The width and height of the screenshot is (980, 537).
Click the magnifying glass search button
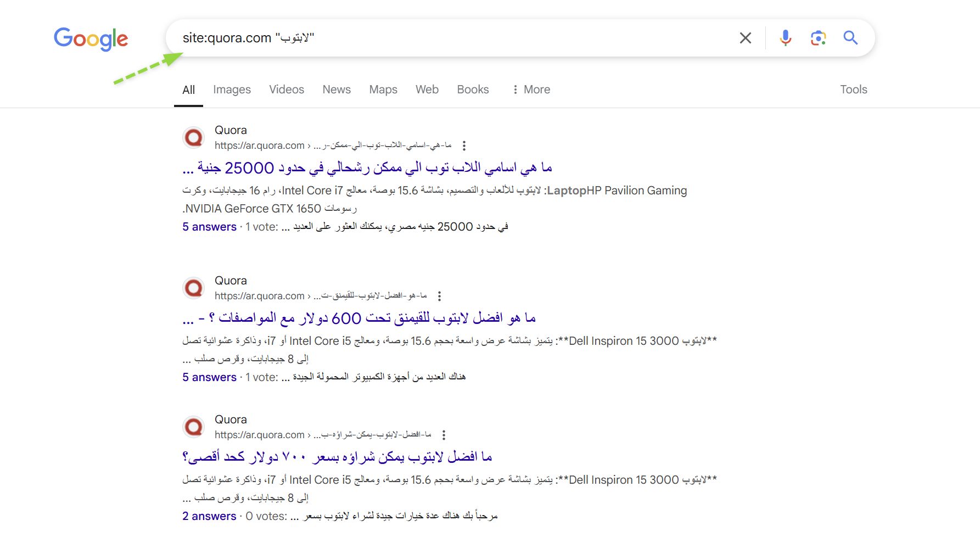point(850,38)
